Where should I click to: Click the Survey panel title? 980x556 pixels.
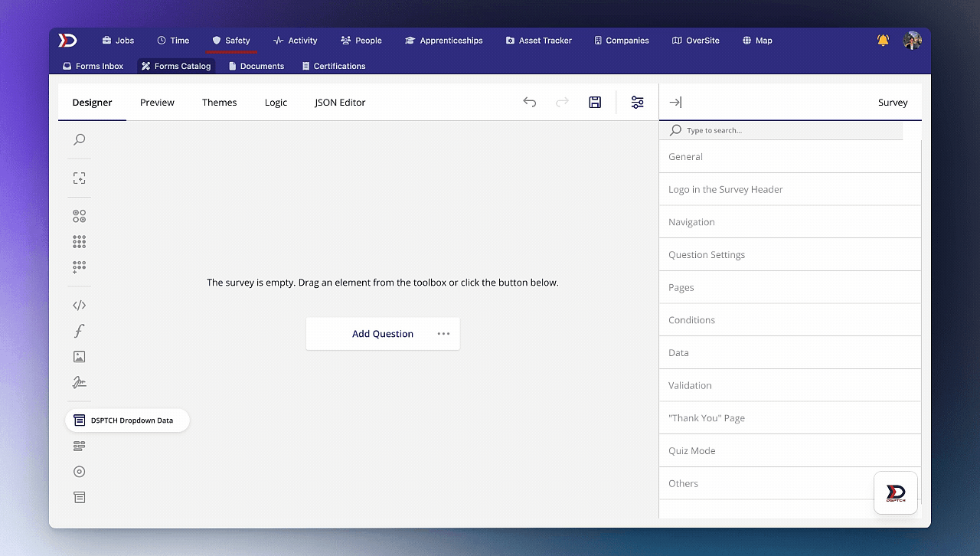pos(893,102)
